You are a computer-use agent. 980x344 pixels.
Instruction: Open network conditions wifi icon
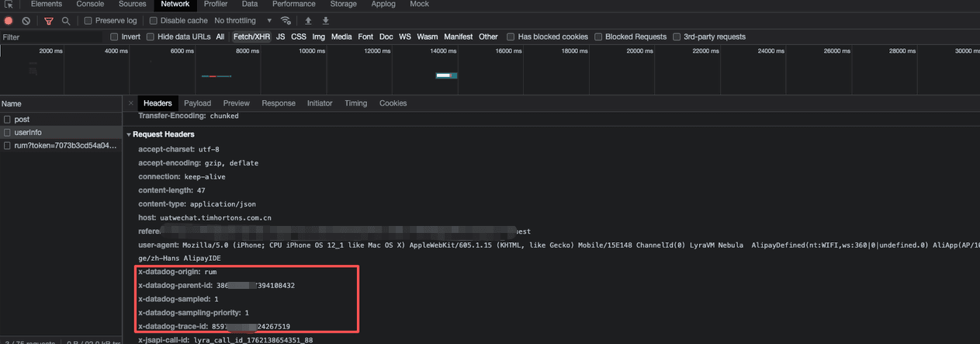[x=286, y=21]
